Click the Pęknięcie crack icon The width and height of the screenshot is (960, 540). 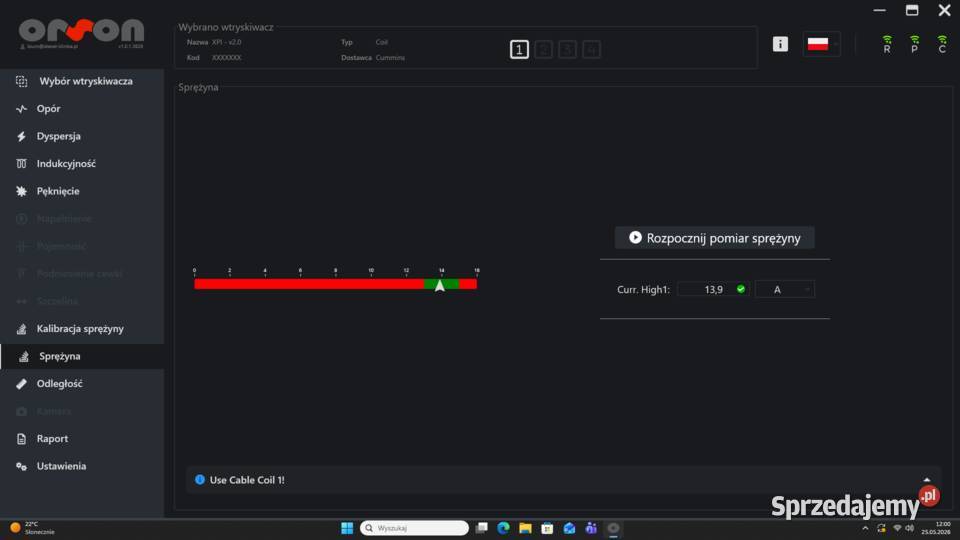[21, 191]
